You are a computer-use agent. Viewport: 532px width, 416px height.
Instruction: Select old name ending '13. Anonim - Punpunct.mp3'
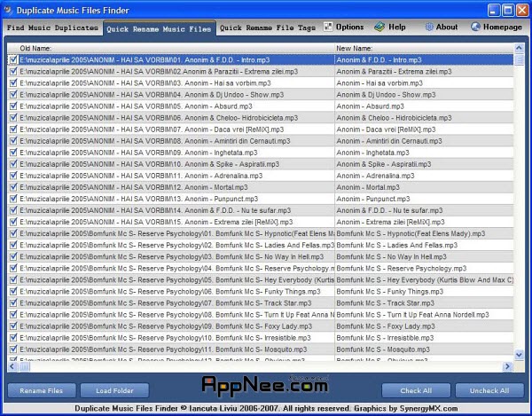click(139, 199)
